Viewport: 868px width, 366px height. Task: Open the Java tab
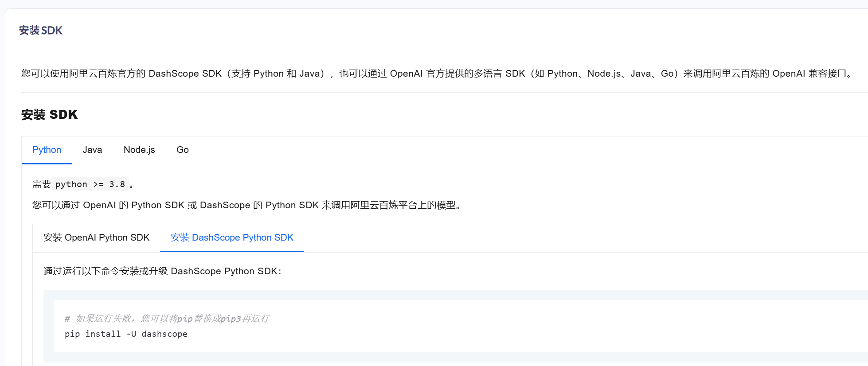[92, 150]
